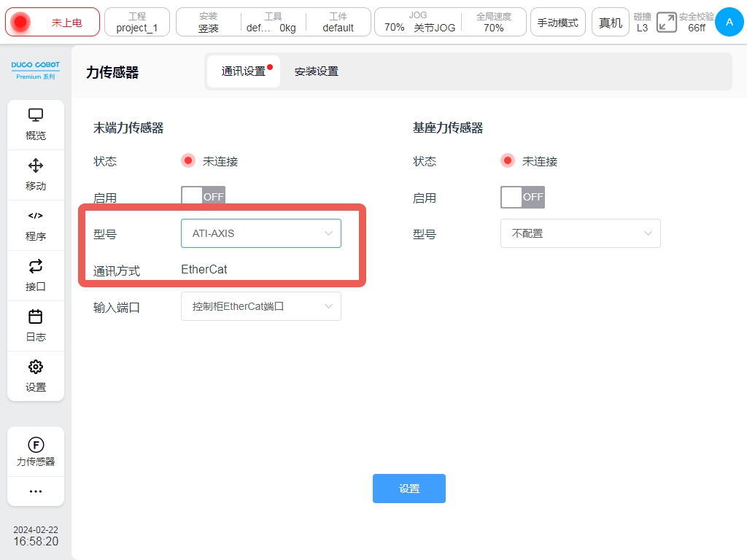Click the 手动模式 mode button

click(557, 23)
